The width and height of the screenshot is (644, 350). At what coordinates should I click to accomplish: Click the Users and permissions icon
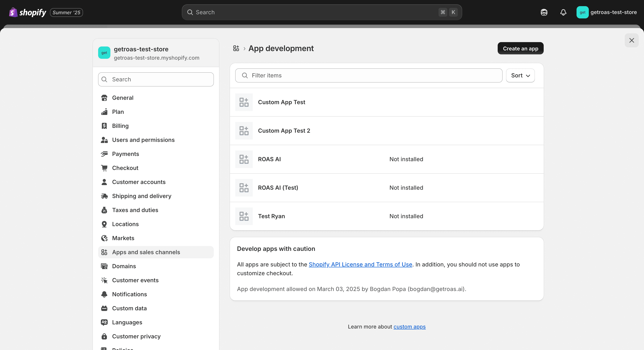[104, 140]
